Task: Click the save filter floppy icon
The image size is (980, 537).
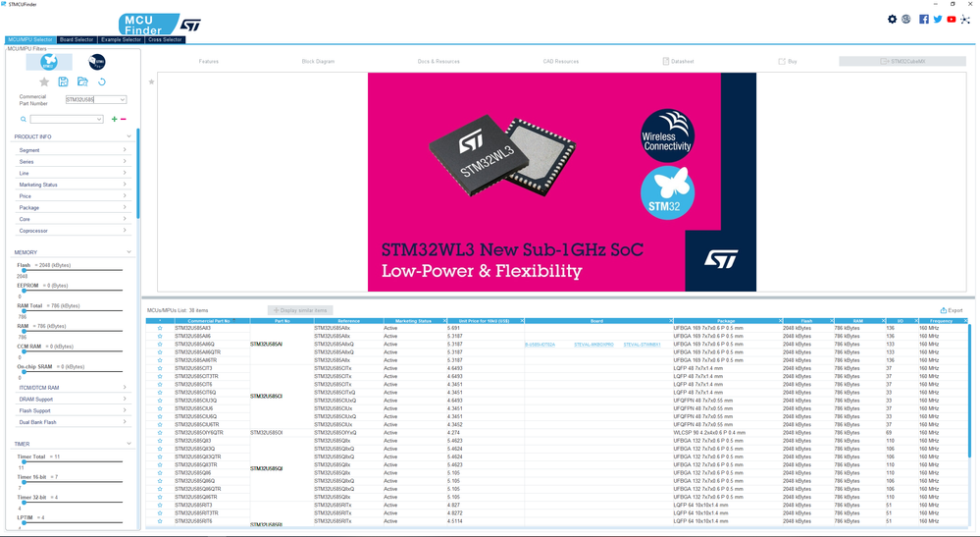Action: tap(63, 81)
